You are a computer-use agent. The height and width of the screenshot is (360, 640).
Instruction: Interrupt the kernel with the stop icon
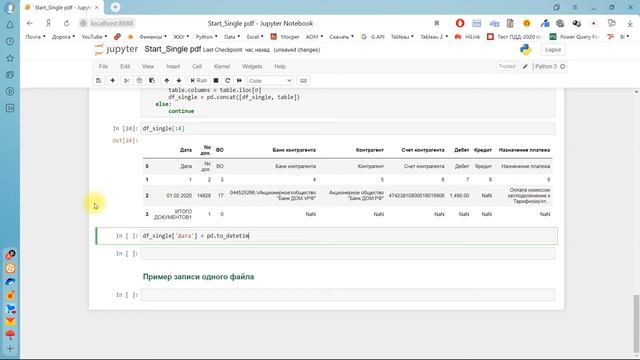click(216, 80)
